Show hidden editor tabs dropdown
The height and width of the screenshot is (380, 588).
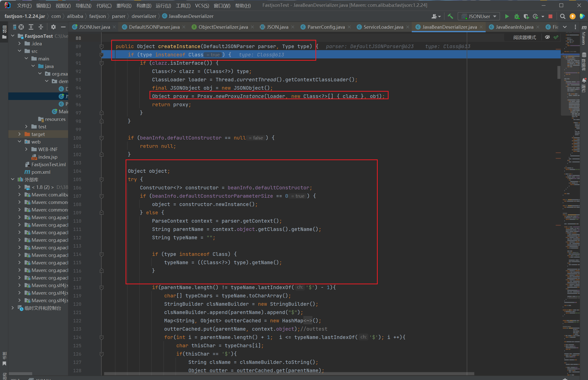pos(565,27)
